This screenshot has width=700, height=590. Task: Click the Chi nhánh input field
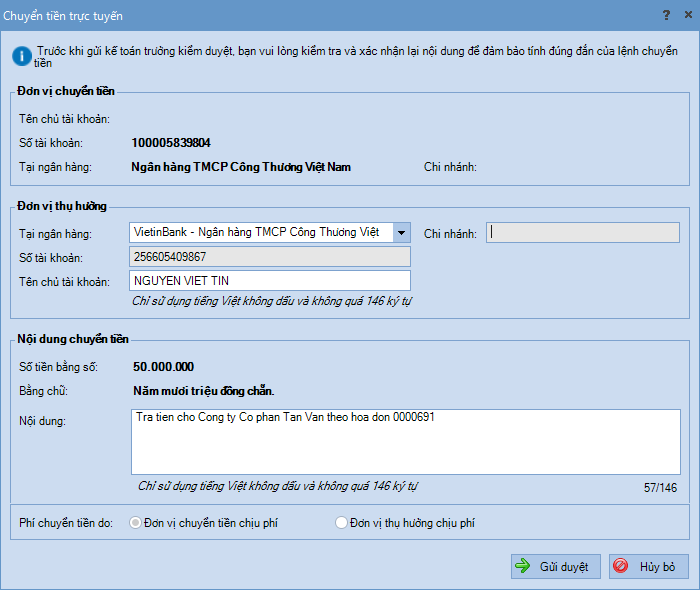click(583, 233)
